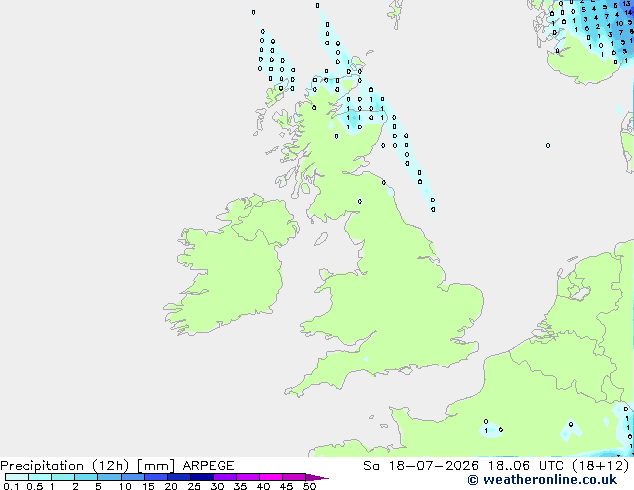This screenshot has width=634, height=490.
Task: Click the '(18+12)' forecast offset text
Action: [601, 466]
